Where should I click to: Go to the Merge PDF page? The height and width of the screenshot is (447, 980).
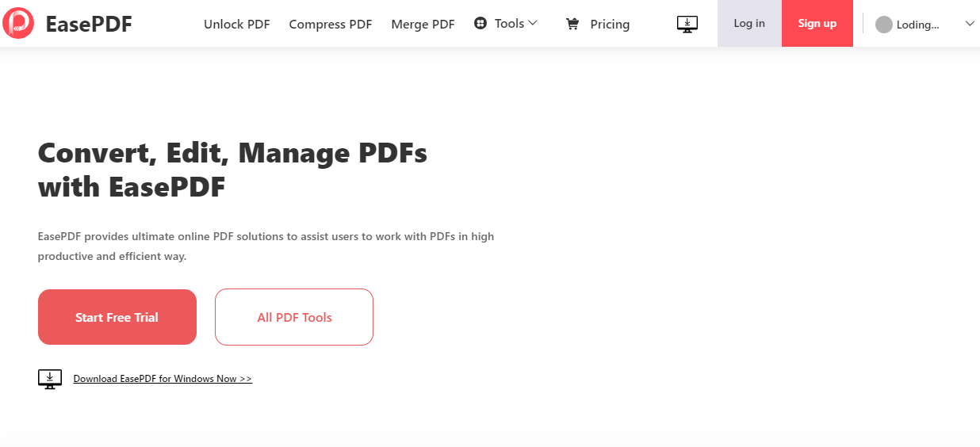423,25
